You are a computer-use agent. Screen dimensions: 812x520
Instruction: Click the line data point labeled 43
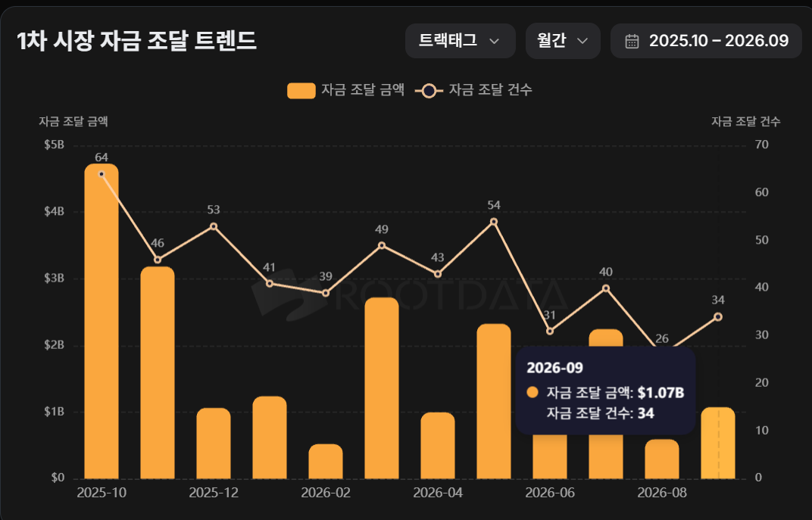pos(438,274)
